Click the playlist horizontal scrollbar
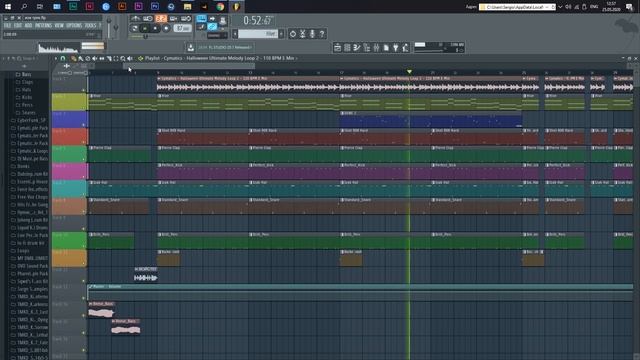This screenshot has width=640, height=360. [189, 66]
